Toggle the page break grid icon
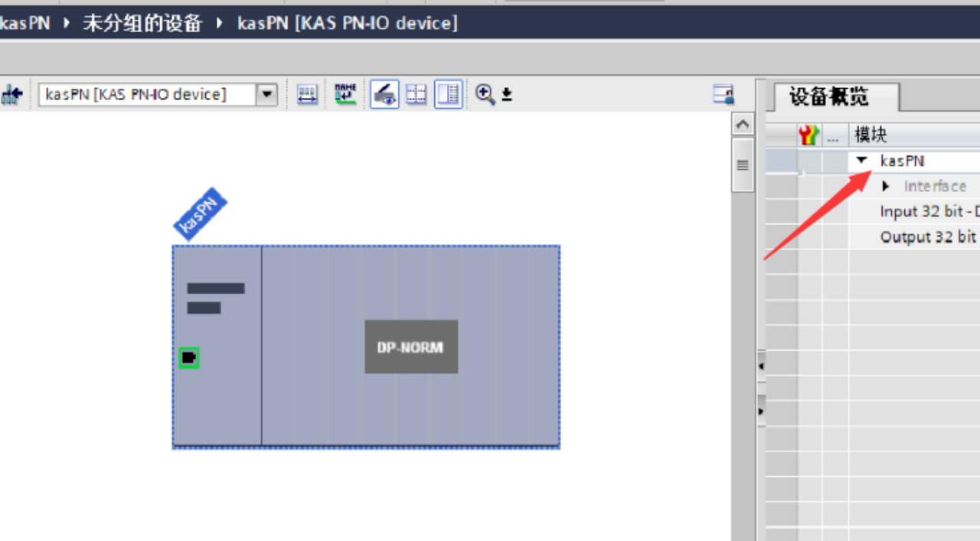This screenshot has width=980, height=541. pos(416,95)
